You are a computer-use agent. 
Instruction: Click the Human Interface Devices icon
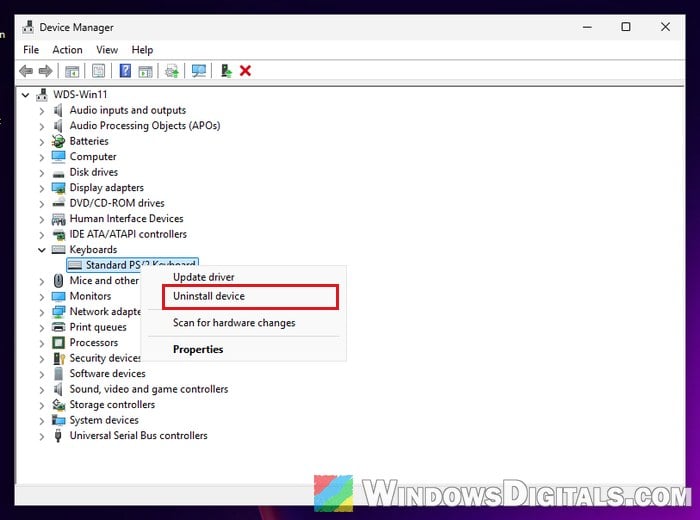(58, 219)
